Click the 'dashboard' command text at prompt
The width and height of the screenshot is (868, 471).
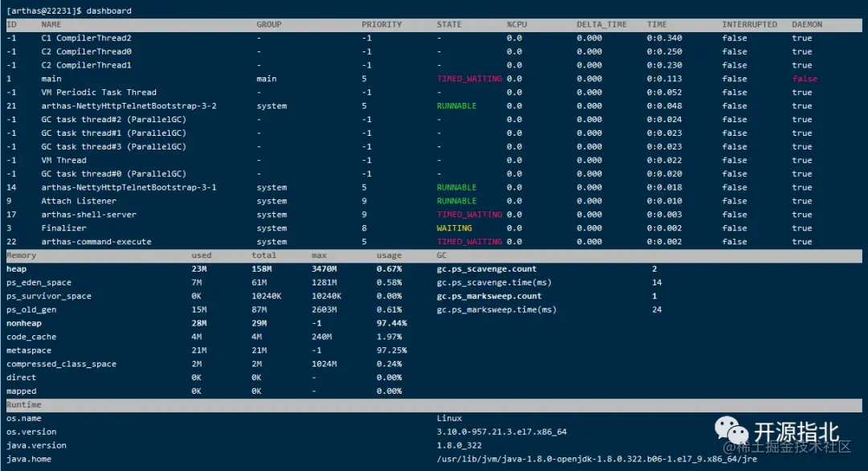108,10
